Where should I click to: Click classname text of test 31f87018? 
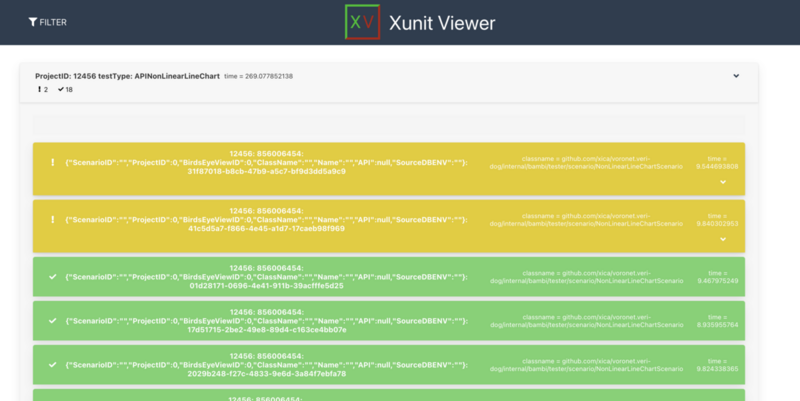pyautogui.click(x=586, y=162)
